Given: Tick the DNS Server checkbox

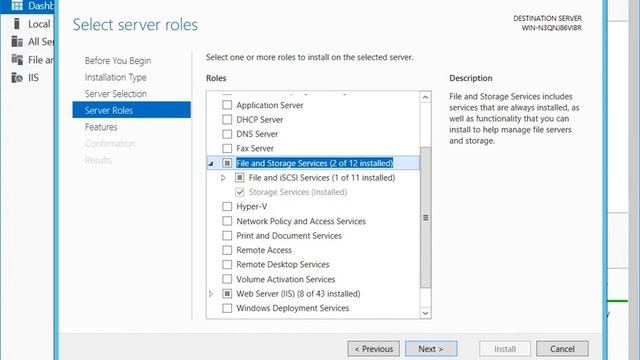Looking at the screenshot, I should coord(227,134).
